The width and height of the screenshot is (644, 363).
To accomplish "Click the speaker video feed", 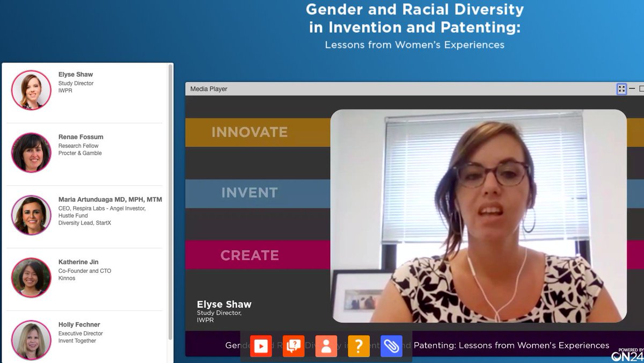I will pyautogui.click(x=479, y=216).
